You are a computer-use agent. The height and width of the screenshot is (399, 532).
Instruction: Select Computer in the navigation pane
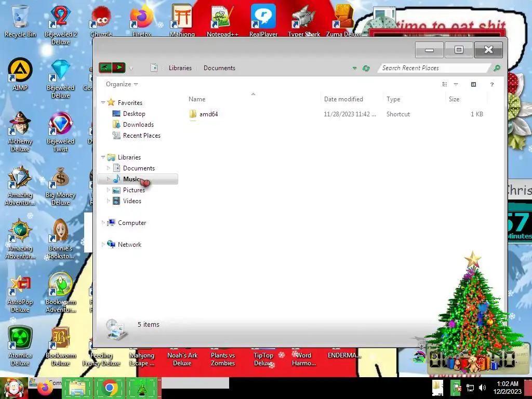(127, 222)
